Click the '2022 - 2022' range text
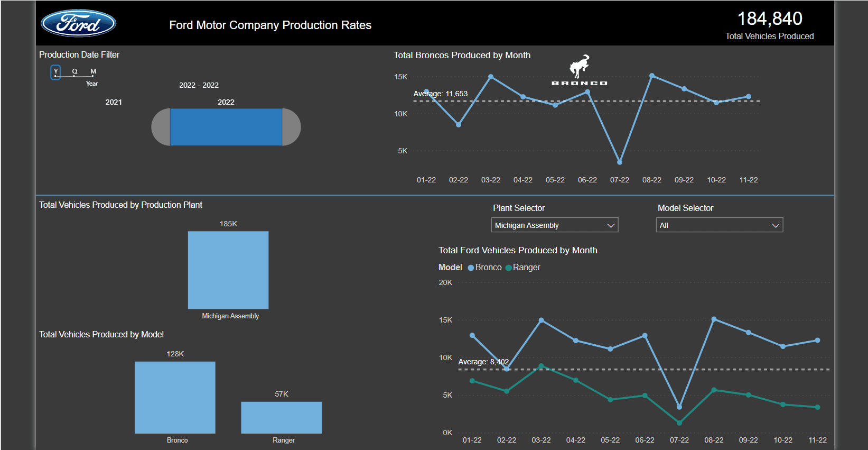 199,85
